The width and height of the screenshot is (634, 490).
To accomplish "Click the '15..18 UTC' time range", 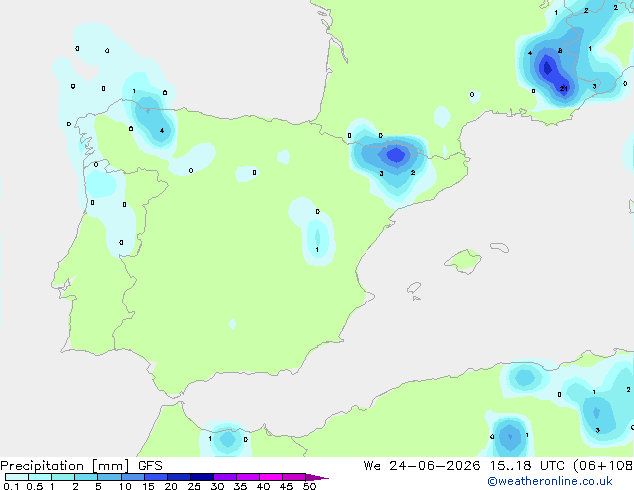I will pos(527,465).
